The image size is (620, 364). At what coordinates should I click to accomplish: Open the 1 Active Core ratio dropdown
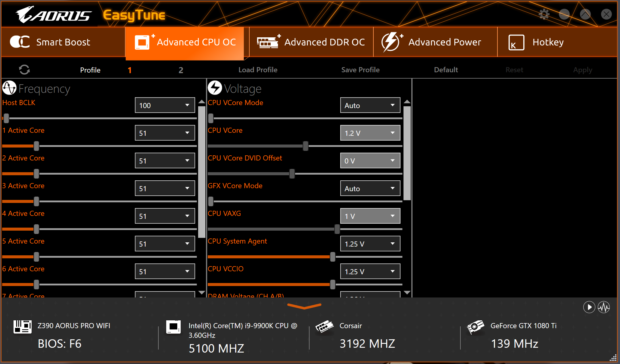pyautogui.click(x=165, y=133)
